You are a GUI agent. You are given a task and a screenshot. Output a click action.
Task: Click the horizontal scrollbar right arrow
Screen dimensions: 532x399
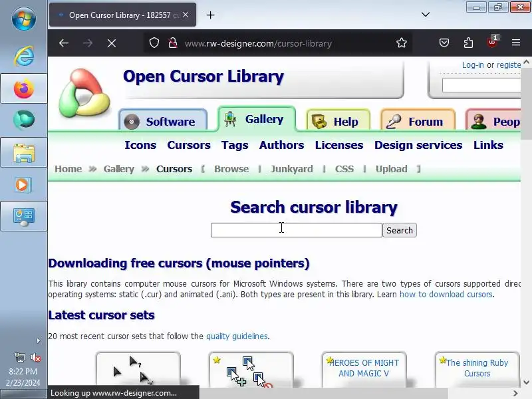coord(515,393)
